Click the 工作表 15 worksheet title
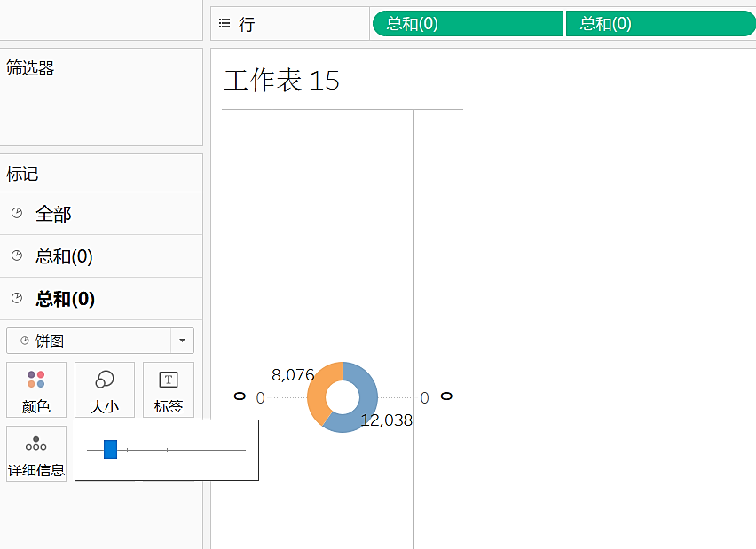756x549 pixels. coord(282,80)
